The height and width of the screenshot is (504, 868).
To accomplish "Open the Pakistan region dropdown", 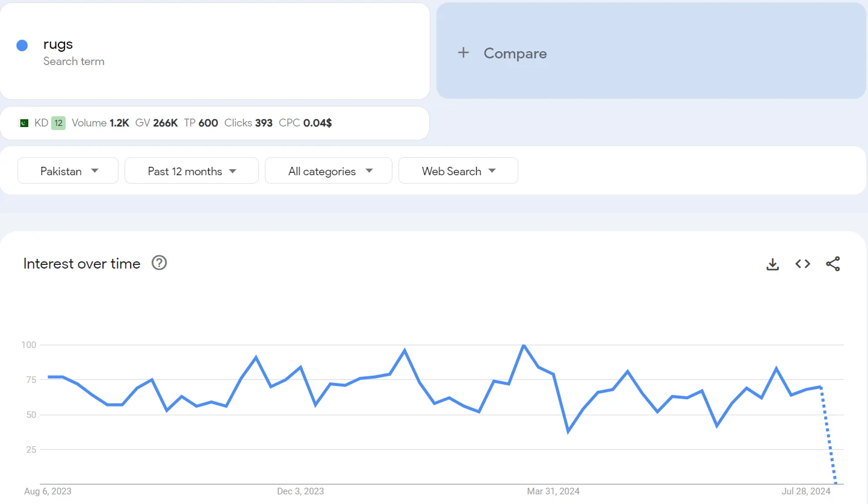I will pyautogui.click(x=67, y=170).
